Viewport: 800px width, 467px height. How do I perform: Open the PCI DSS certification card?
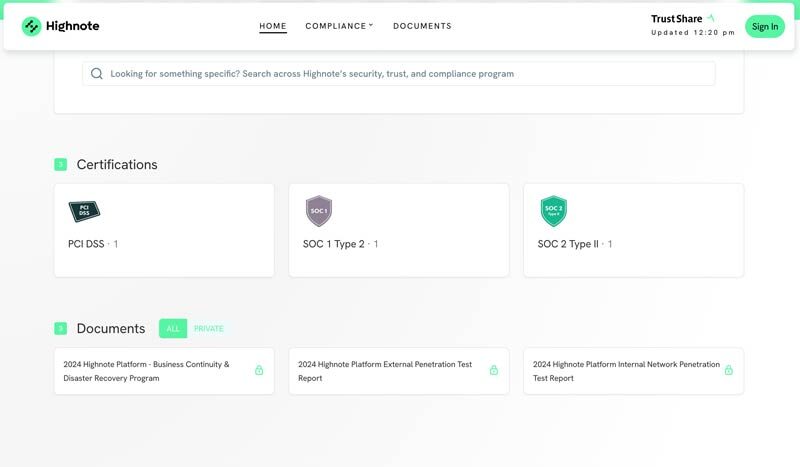[x=164, y=230]
